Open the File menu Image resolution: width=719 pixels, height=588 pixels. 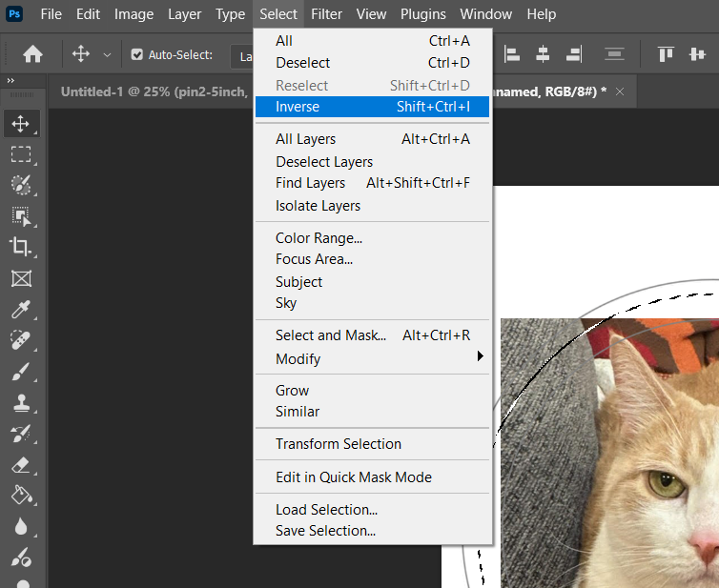point(51,14)
